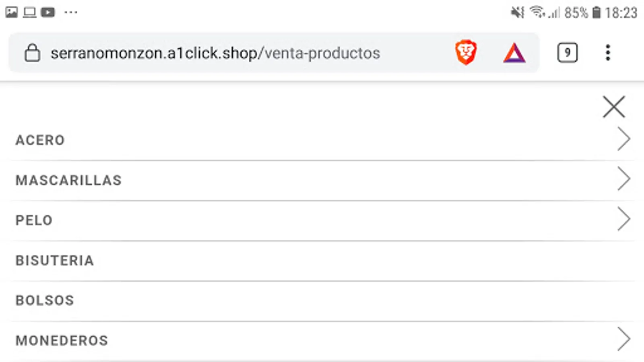Go to the ACERO category label

(40, 140)
